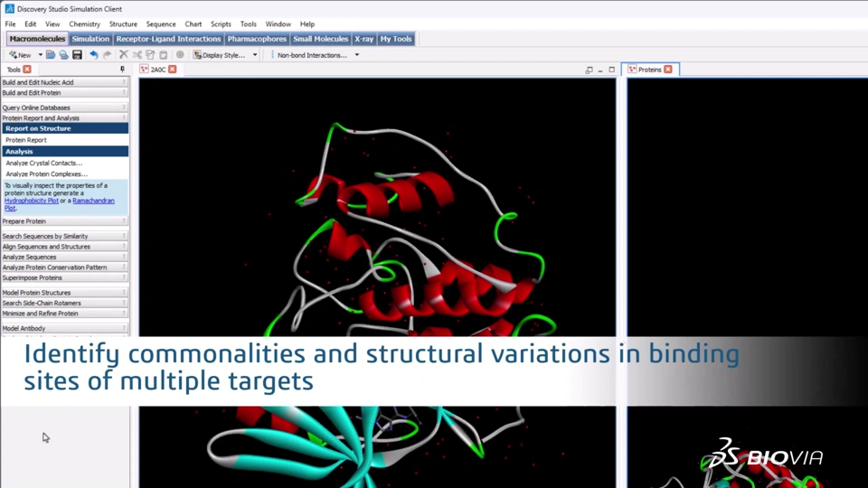Image resolution: width=868 pixels, height=488 pixels.
Task: Click the preferences gear toolbar icon
Action: pos(180,55)
